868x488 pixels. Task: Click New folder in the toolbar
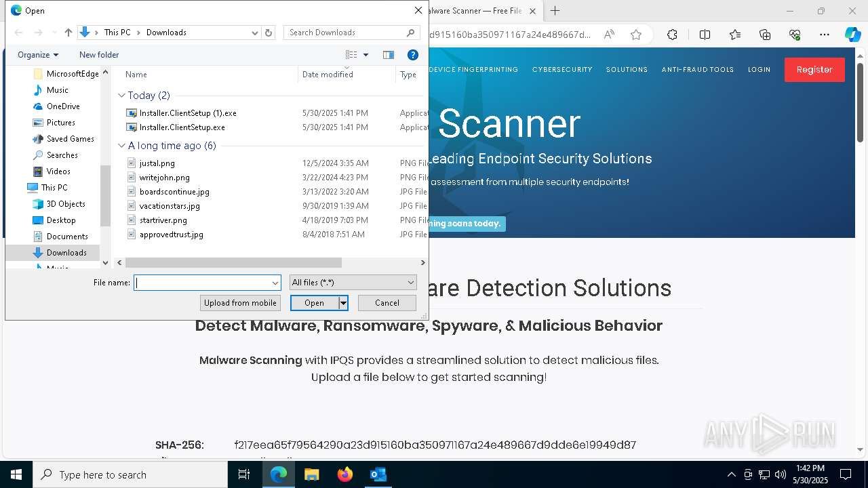pyautogui.click(x=99, y=55)
